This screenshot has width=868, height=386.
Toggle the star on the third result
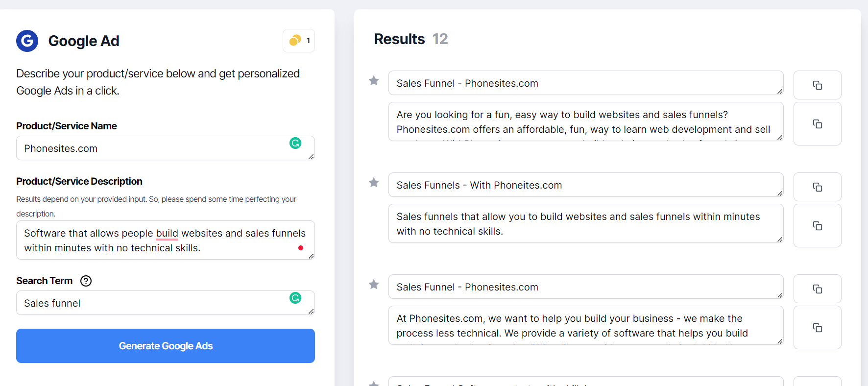click(374, 285)
